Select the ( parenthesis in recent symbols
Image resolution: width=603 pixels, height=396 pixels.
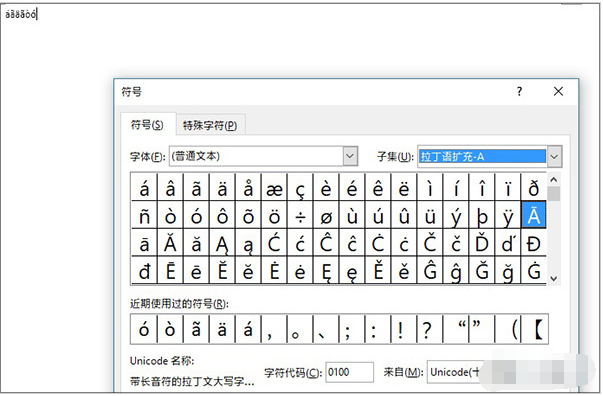pos(508,329)
